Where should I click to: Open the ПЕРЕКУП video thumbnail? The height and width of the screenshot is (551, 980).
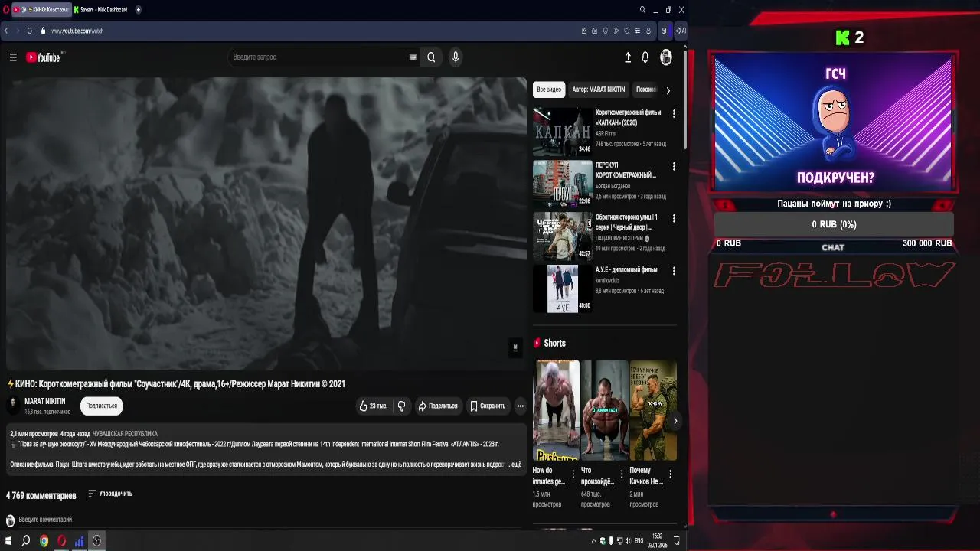[x=563, y=184]
